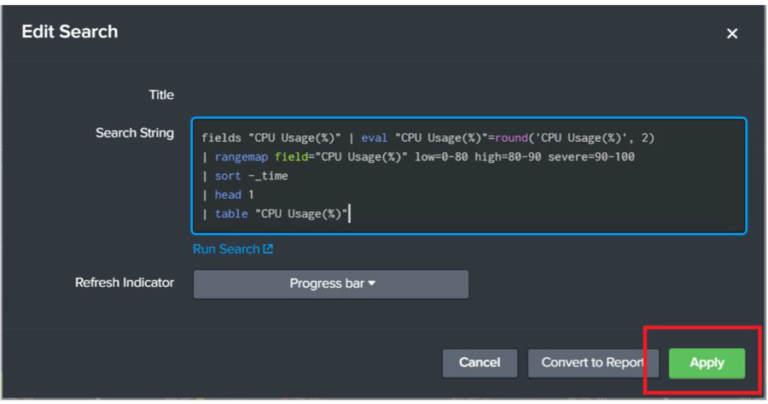This screenshot has width=768, height=404.
Task: Click the Edit Search dialog heading
Action: point(70,32)
